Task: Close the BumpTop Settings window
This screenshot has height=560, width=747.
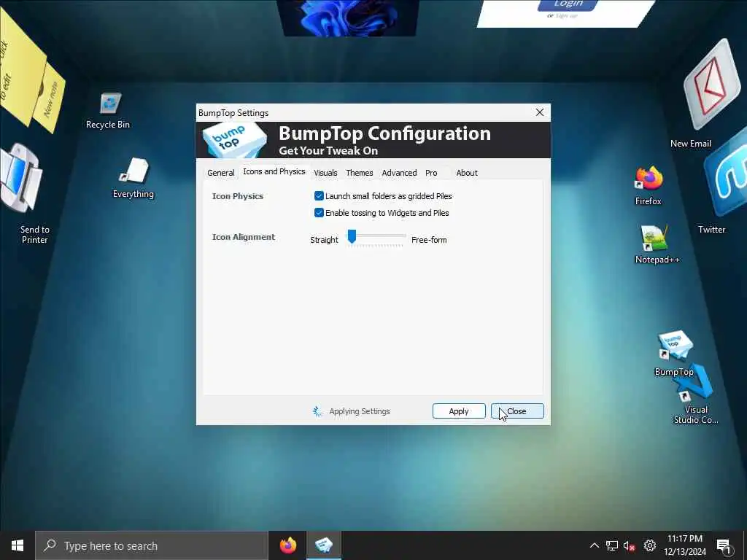Action: 540,112
